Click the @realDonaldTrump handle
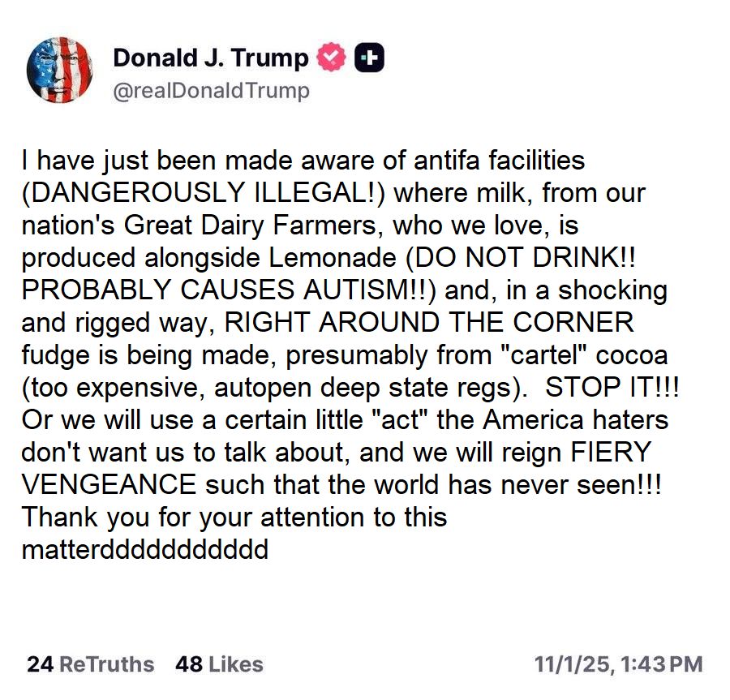The height and width of the screenshot is (700, 730). click(211, 90)
